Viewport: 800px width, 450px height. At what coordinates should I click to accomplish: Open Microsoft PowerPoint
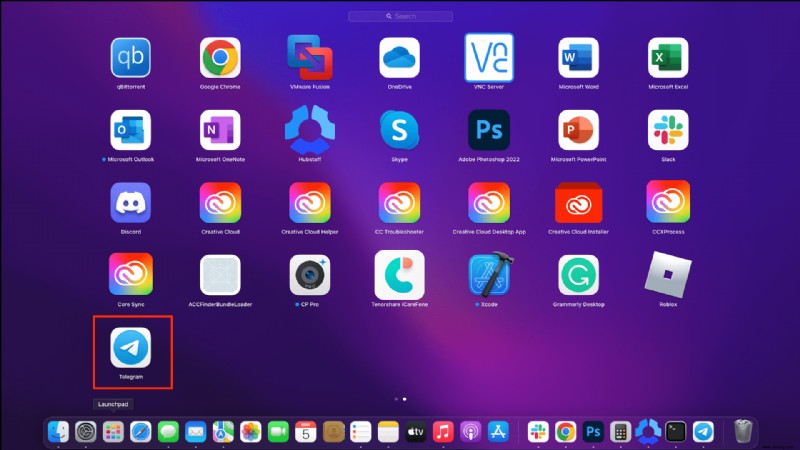579,130
